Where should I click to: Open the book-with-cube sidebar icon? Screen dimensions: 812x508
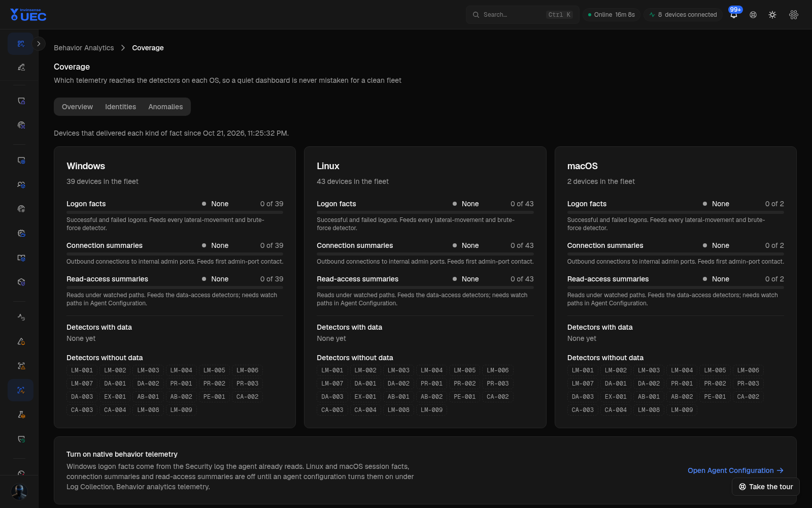(x=21, y=258)
